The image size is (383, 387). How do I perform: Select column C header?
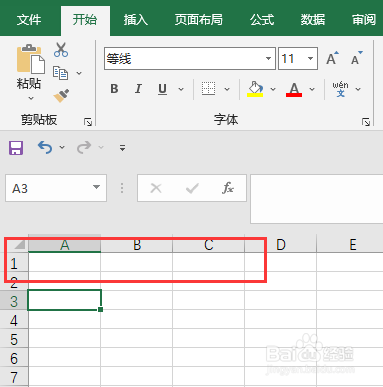click(x=209, y=245)
